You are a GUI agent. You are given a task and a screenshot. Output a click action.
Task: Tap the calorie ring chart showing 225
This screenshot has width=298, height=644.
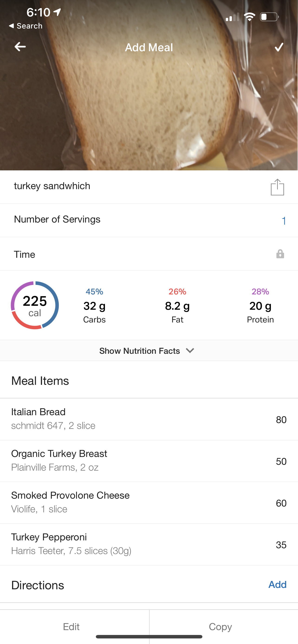point(35,305)
